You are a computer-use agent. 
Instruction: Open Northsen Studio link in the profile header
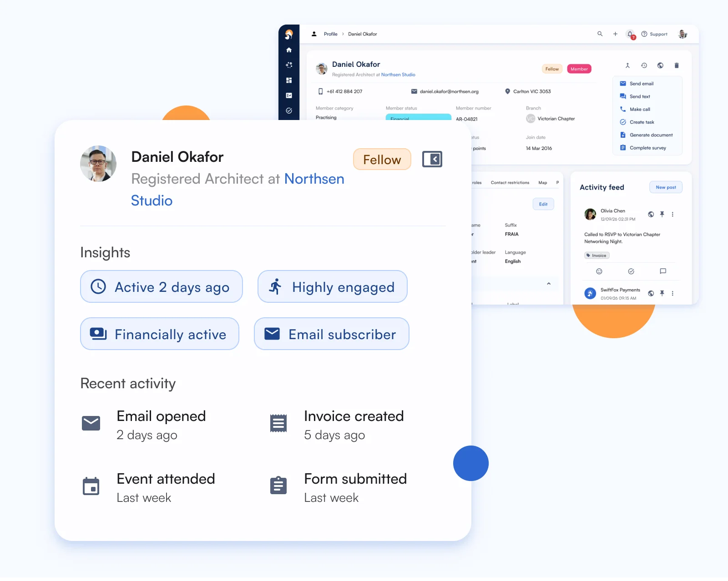pyautogui.click(x=398, y=75)
